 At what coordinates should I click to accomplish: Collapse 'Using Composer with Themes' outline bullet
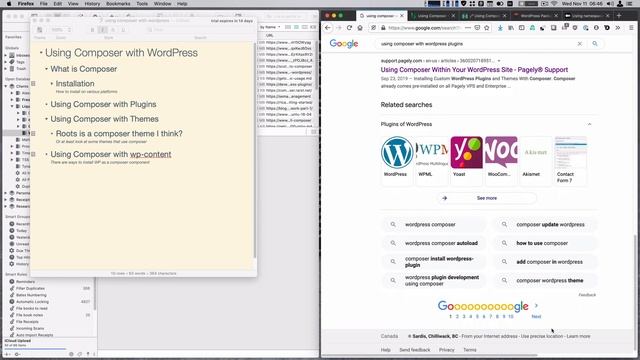point(46,119)
